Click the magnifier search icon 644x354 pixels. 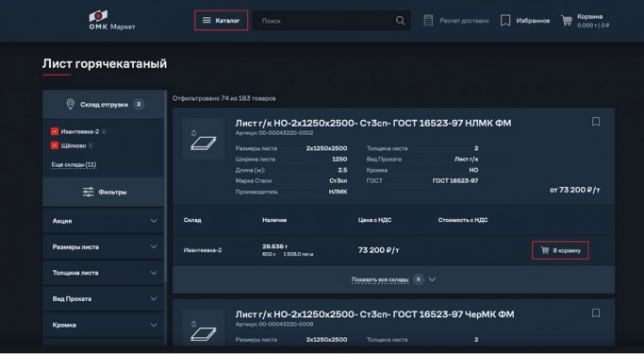point(401,21)
